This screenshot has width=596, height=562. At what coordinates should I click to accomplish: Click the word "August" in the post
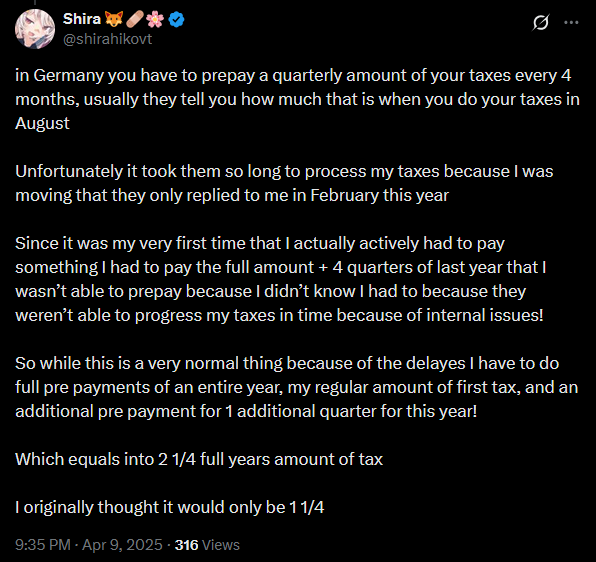[42, 123]
